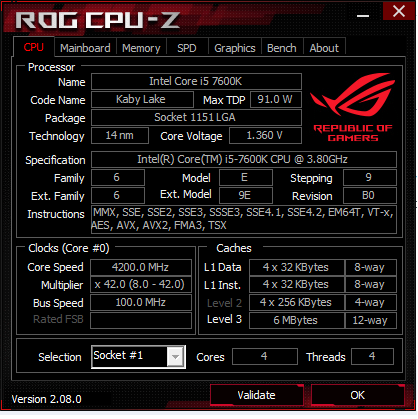Select the CPU tab
Screen dimensions: 418x419
pyautogui.click(x=34, y=47)
